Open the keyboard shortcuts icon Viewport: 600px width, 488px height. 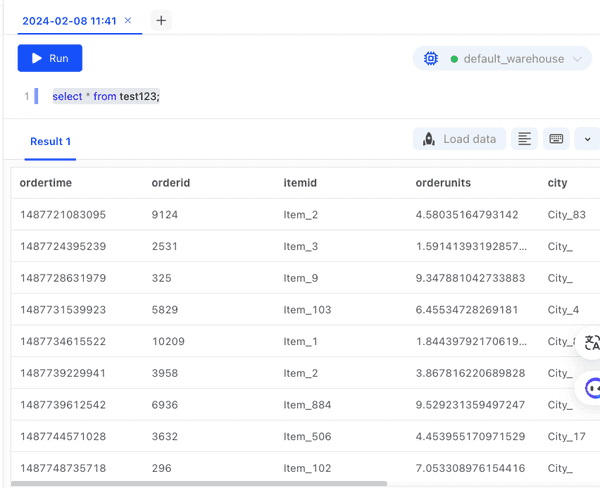tap(556, 139)
